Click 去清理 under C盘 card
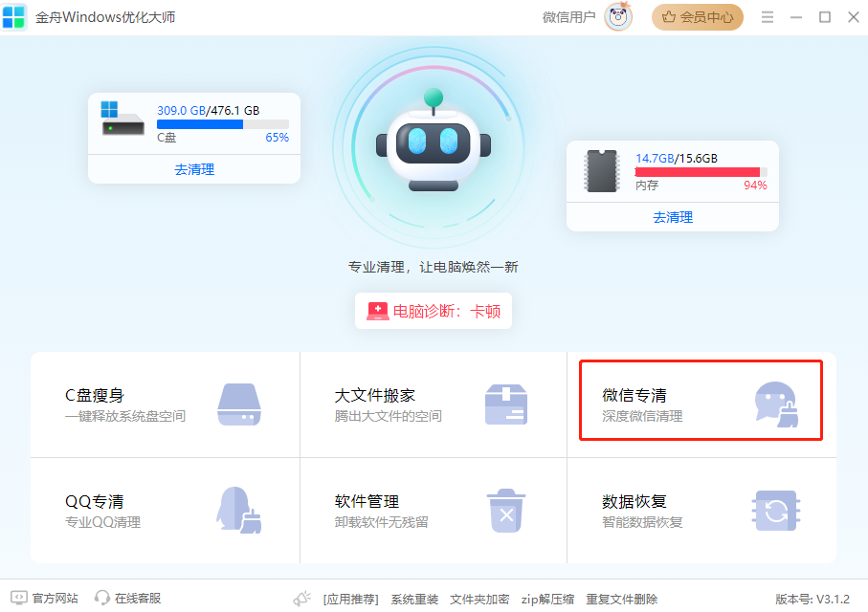The image size is (868, 612). click(194, 169)
